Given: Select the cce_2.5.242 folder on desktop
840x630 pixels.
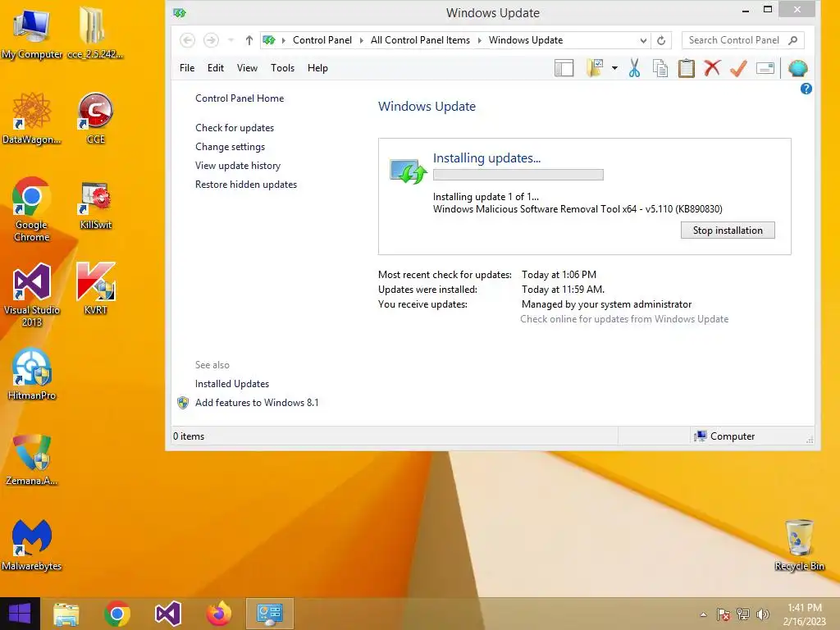Looking at the screenshot, I should [95, 33].
